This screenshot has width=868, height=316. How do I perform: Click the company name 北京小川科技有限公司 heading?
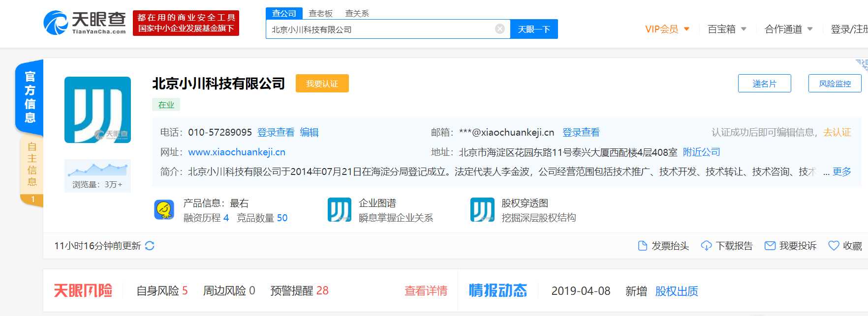coord(218,84)
